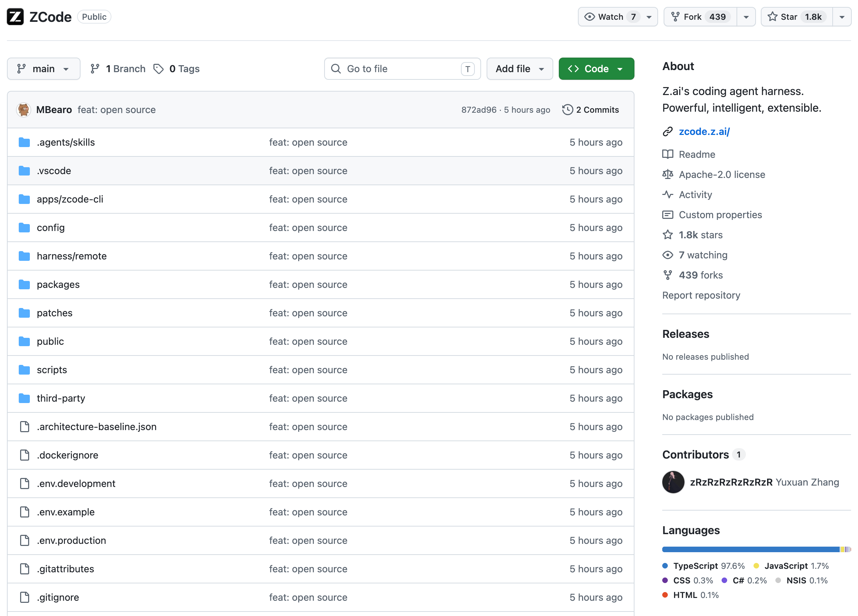Focus the Go to file search field
This screenshot has height=616, width=858.
403,69
